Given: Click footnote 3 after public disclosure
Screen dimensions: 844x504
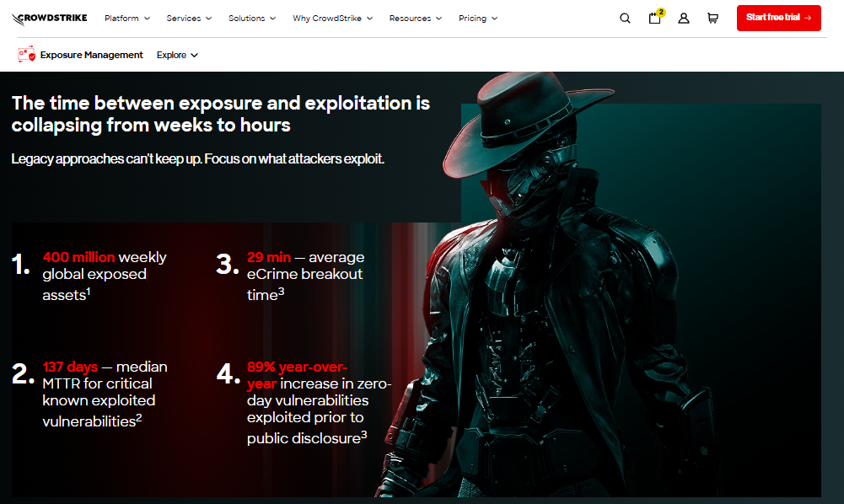Looking at the screenshot, I should pos(364,434).
